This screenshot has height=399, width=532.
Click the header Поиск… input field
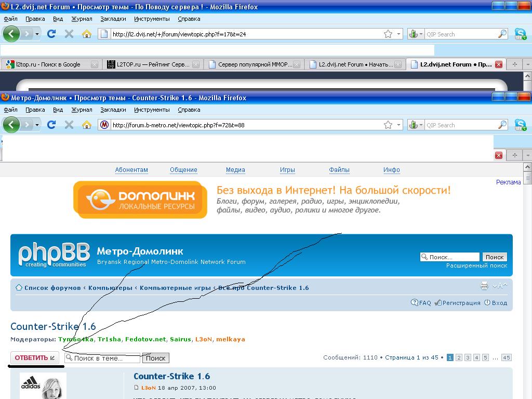[450, 257]
